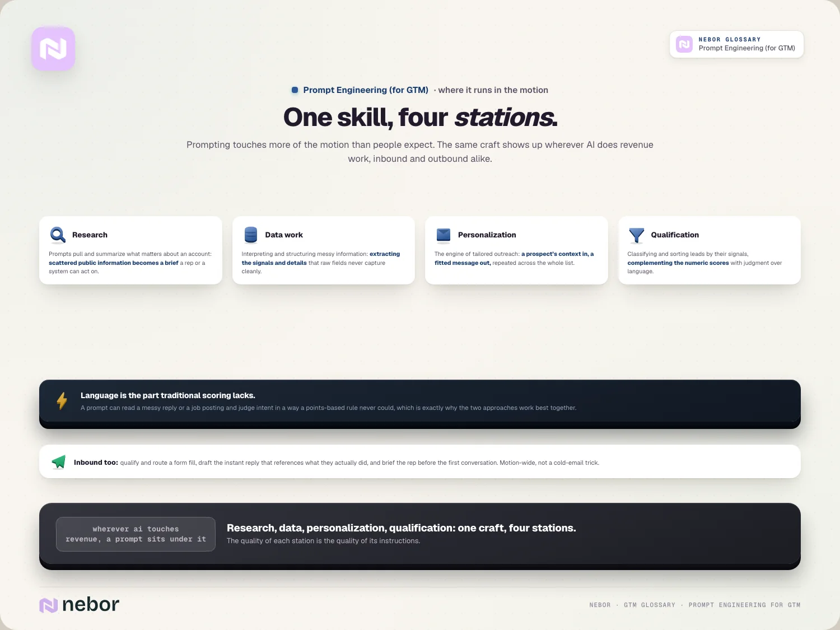Click the 'Inbound too:' label
Screen dimensions: 840x630
pos(96,463)
